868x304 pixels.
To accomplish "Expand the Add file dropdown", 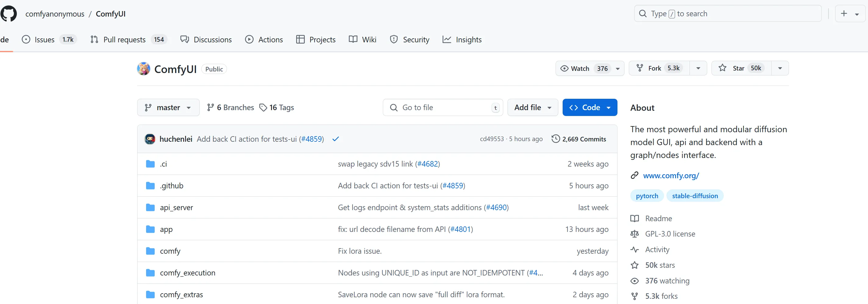I will (x=533, y=107).
